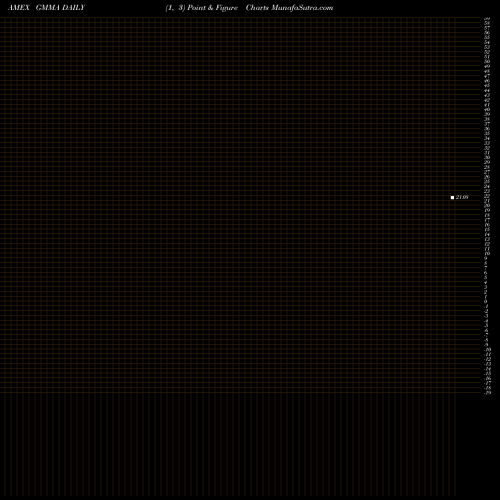Viewport: 500px width, 500px height.
Task: Click the Point & Figure title text
Action: click(213, 8)
